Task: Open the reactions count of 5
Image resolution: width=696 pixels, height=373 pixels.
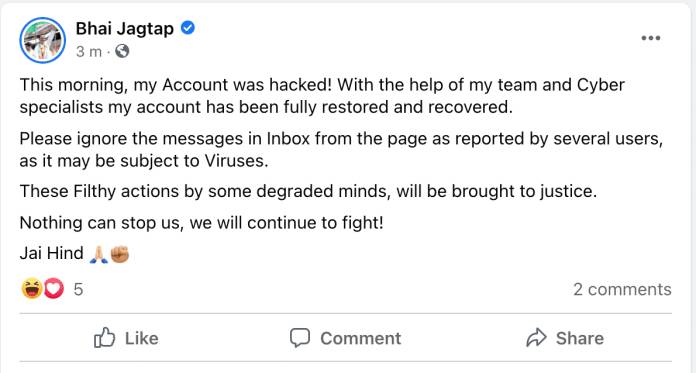Action: coord(78,290)
